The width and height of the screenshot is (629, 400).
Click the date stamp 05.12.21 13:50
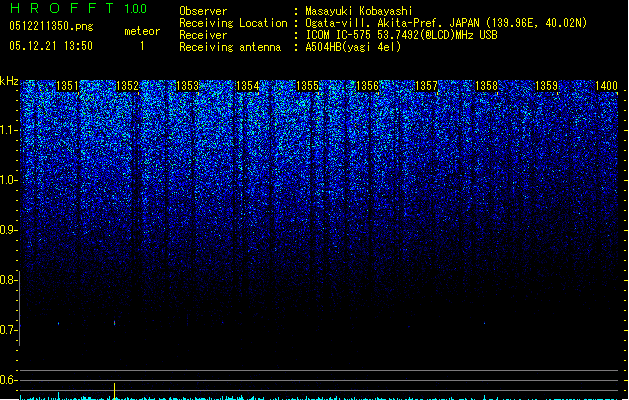pos(51,46)
